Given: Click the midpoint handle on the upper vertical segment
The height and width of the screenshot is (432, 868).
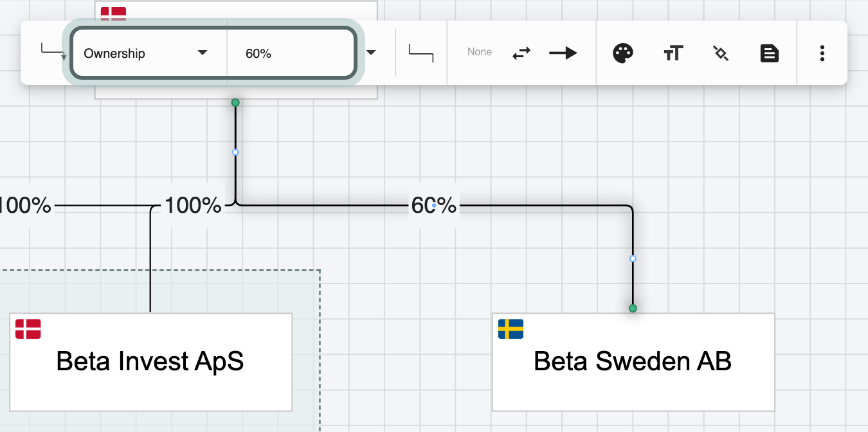Looking at the screenshot, I should click(x=235, y=152).
